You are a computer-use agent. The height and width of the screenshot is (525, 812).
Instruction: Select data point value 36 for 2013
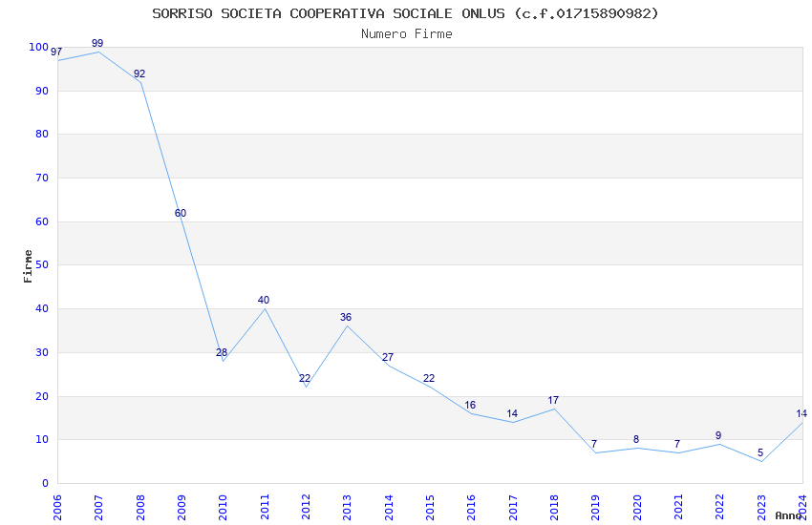[x=346, y=318]
